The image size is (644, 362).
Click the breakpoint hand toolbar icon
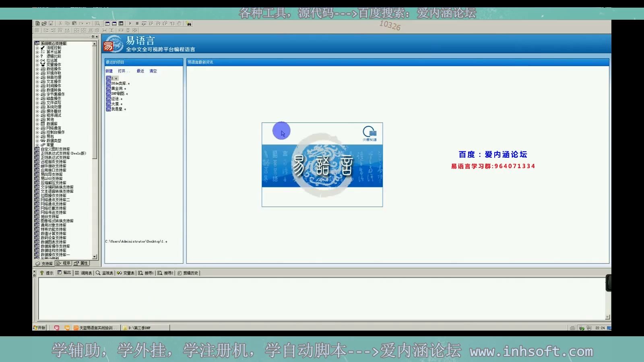click(179, 24)
